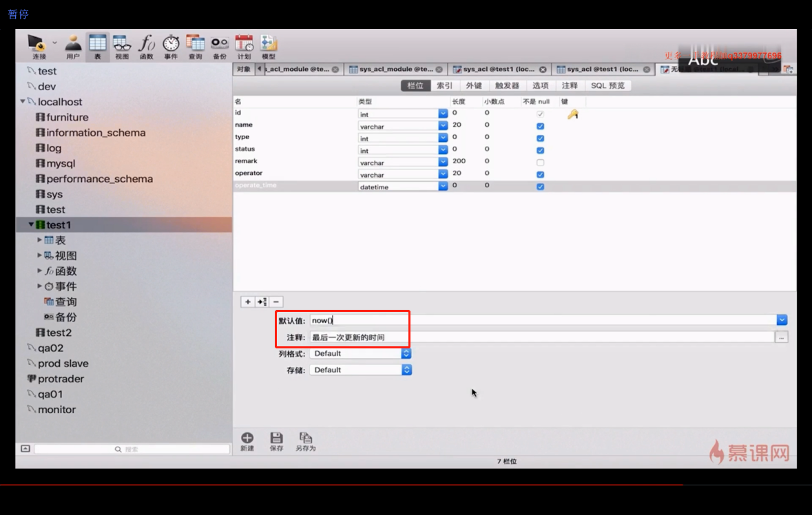Open the 视图 views toolbar icon
The image size is (812, 515).
click(122, 47)
